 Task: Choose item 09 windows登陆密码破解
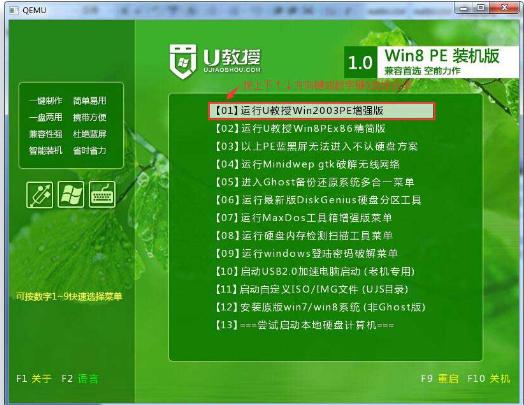point(306,253)
